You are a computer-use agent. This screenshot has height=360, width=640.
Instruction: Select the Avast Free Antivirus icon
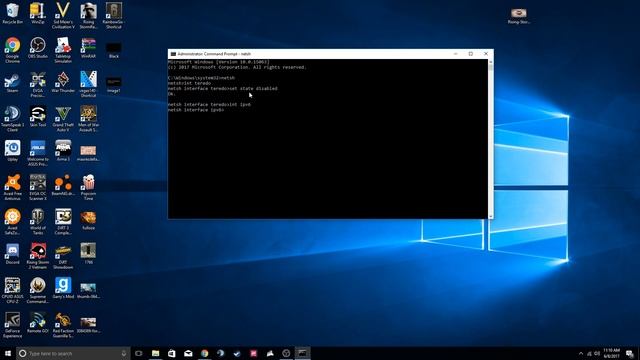click(12, 187)
